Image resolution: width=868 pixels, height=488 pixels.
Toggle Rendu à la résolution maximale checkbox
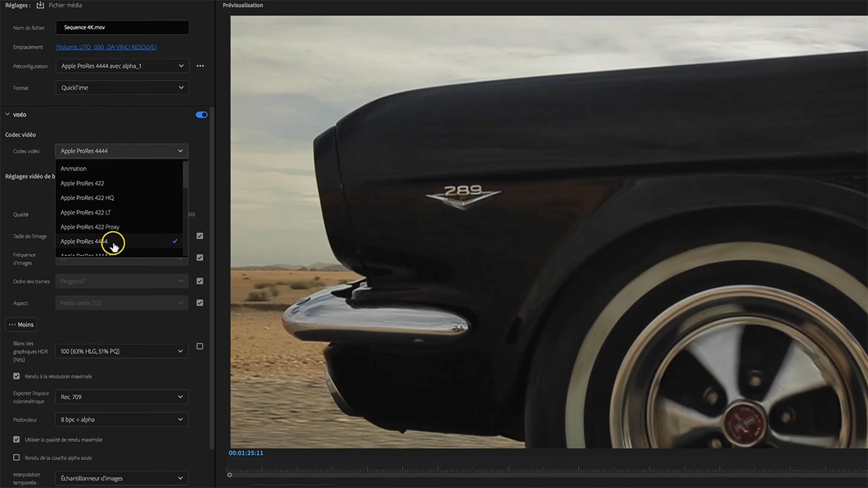[17, 376]
